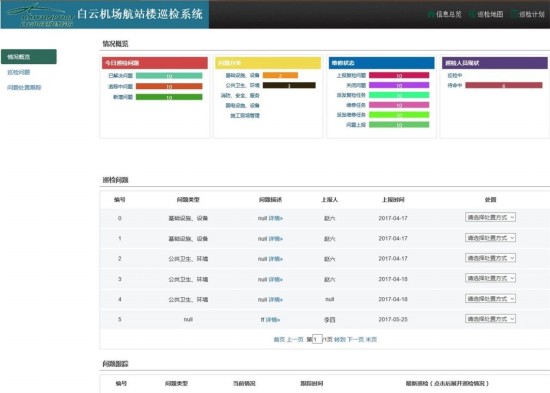Click the airport logo in the header
Image resolution: width=550 pixels, height=393 pixels.
click(40, 15)
